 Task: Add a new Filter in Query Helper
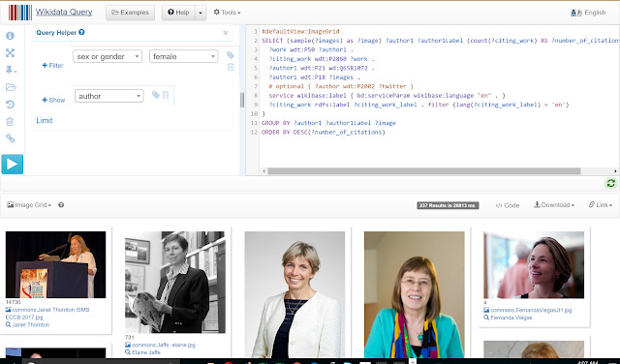coord(52,65)
